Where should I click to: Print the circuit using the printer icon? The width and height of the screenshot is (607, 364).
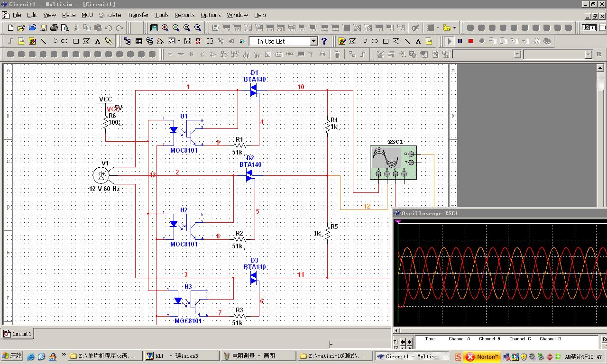click(x=54, y=27)
